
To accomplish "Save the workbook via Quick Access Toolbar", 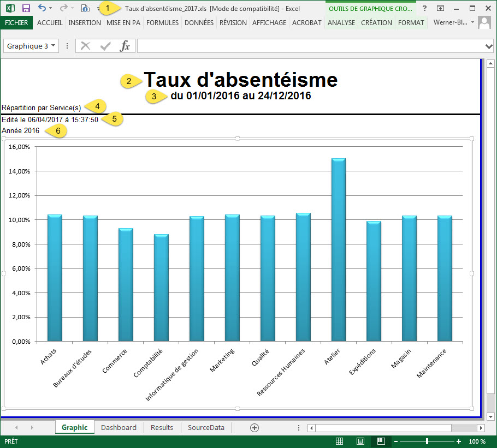I will pyautogui.click(x=26, y=8).
